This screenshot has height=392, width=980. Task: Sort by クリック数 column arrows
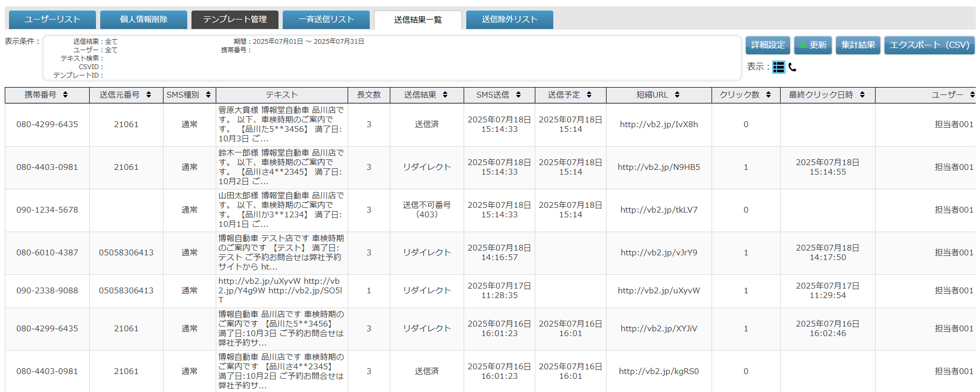(768, 95)
